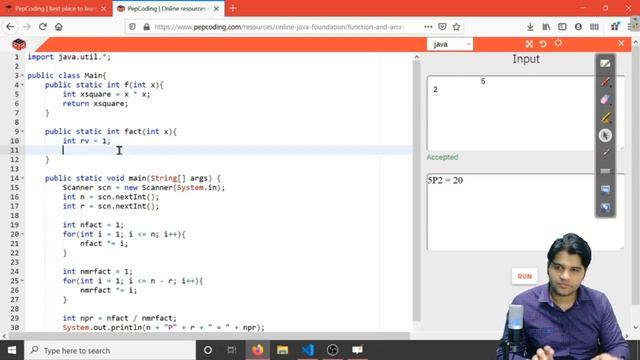
Task: Click line number 11 in the gutter
Action: (x=14, y=150)
